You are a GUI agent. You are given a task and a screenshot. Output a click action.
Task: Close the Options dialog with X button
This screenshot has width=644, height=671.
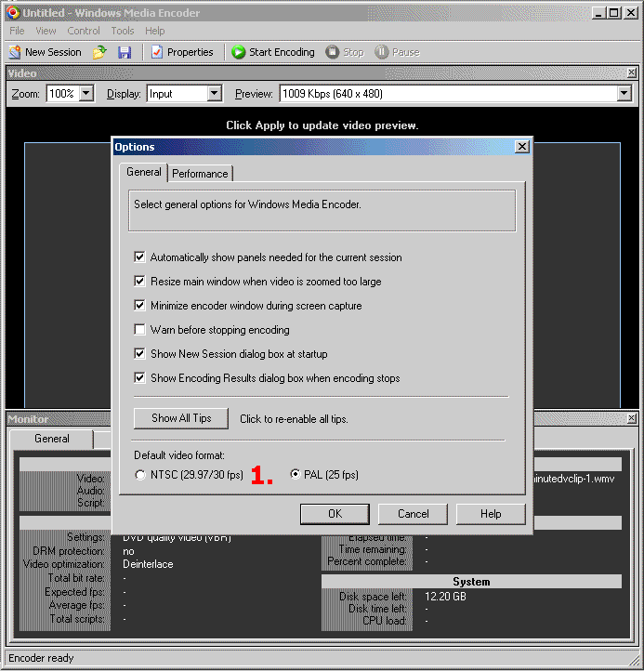pos(522,147)
